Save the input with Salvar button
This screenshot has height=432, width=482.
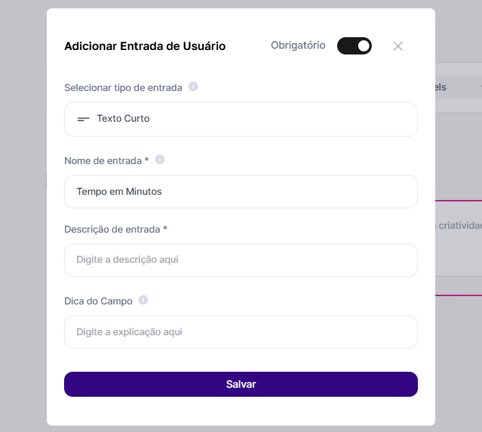pos(241,384)
